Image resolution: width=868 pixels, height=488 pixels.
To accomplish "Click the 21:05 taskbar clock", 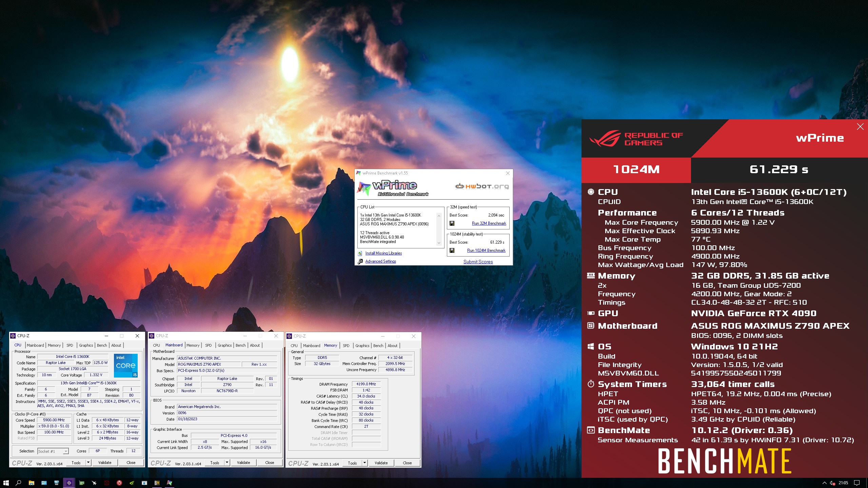I will (x=843, y=483).
